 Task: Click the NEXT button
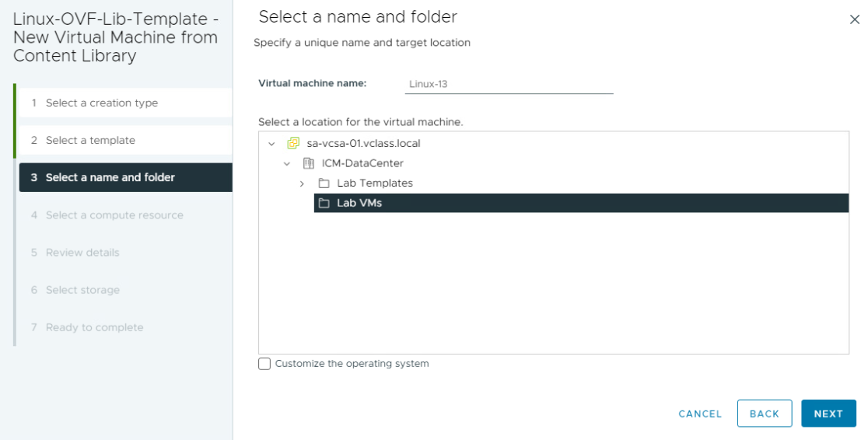[828, 414]
